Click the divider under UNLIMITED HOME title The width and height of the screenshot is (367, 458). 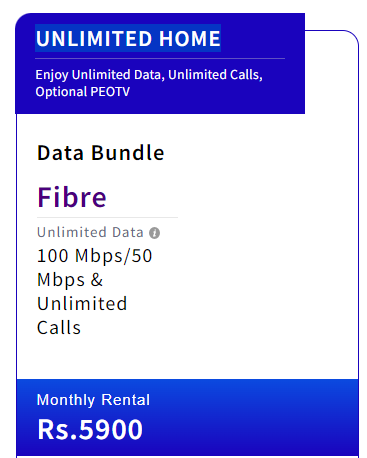[160, 58]
